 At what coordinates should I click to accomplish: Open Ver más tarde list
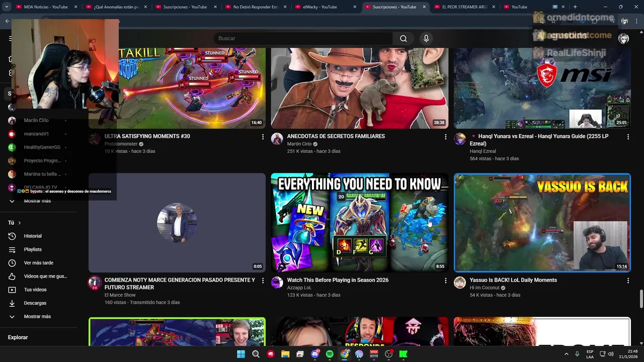pos(39,263)
